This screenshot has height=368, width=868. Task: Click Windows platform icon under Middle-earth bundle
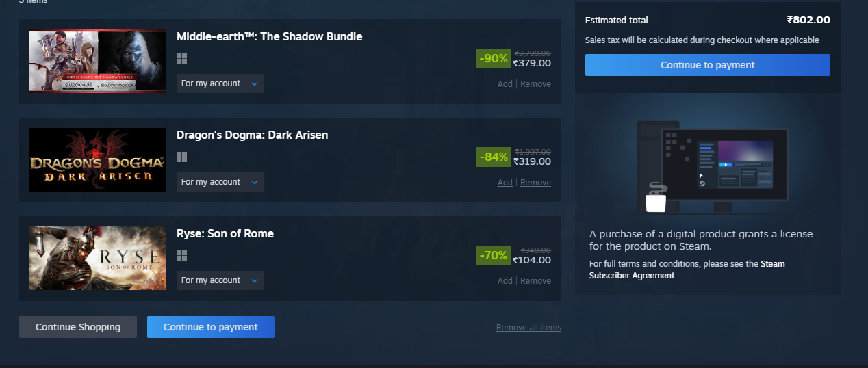(x=181, y=59)
